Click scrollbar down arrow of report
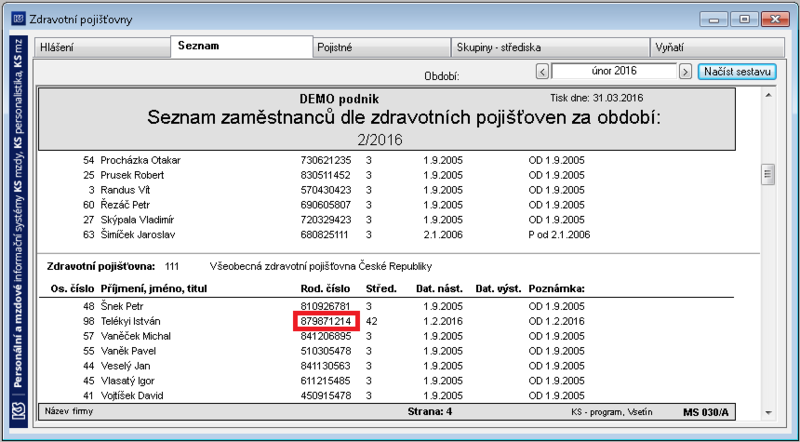 click(x=768, y=413)
